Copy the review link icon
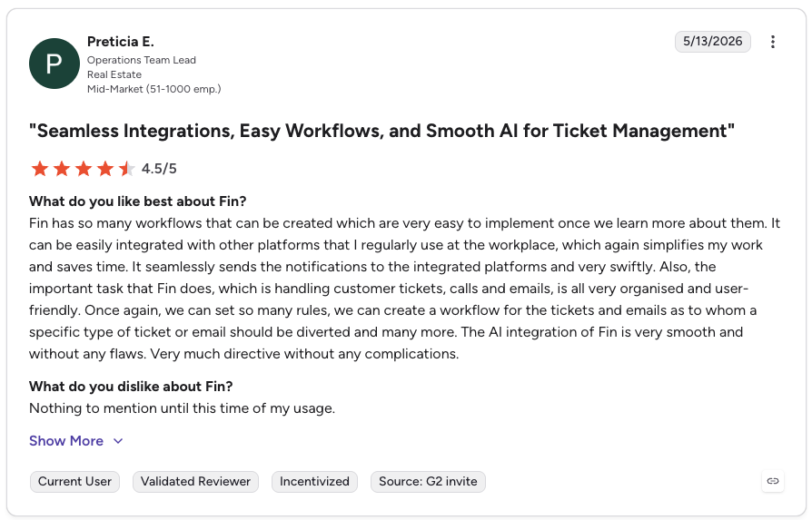 [773, 481]
